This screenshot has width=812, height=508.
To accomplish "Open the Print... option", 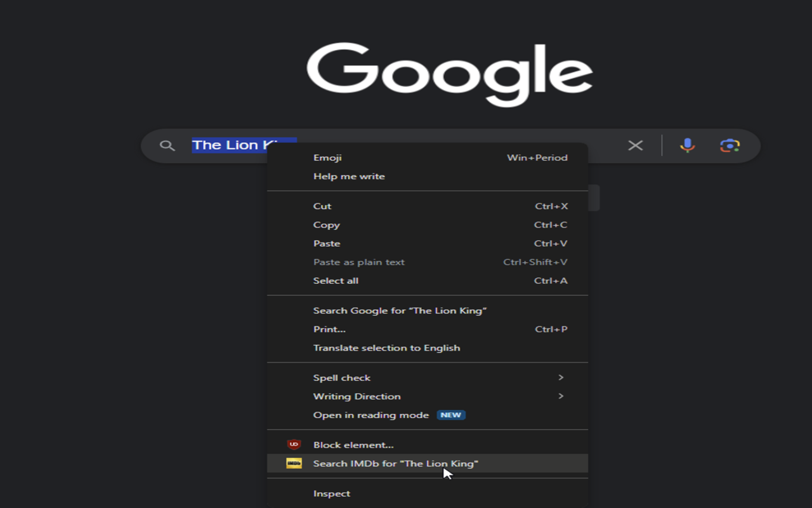I will coord(428,329).
